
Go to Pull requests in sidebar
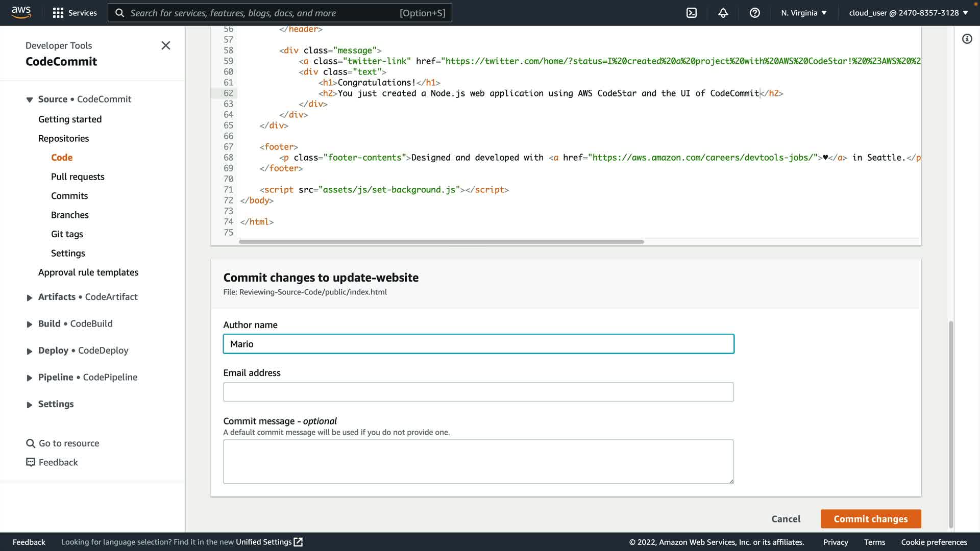coord(78,177)
